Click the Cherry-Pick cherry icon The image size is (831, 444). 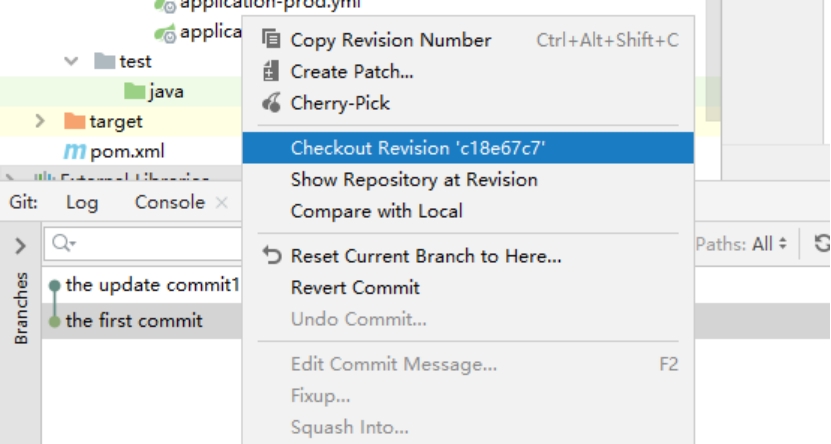click(272, 103)
